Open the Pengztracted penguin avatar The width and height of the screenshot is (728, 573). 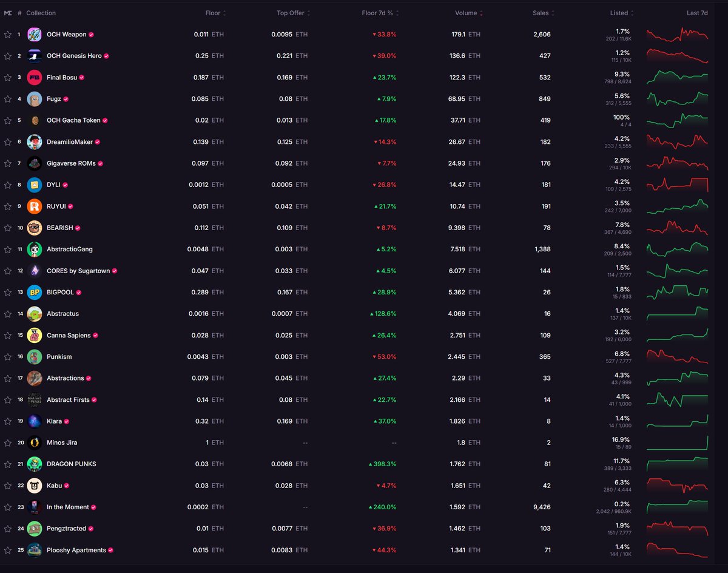coord(35,529)
